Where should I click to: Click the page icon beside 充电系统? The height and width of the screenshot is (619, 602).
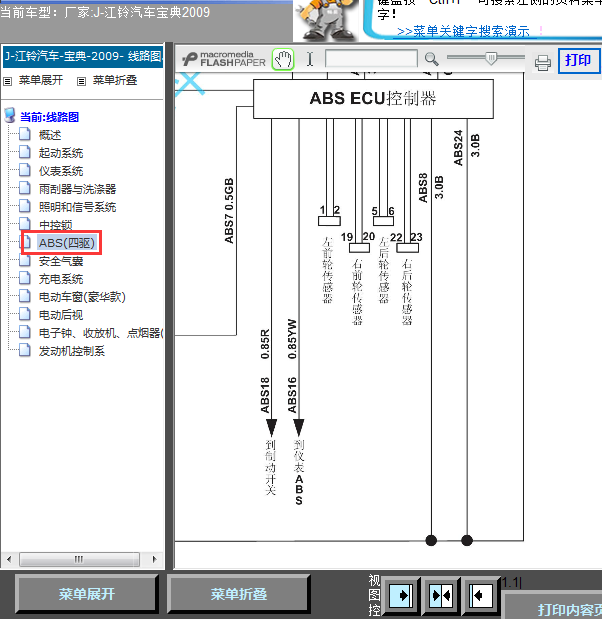[x=25, y=278]
